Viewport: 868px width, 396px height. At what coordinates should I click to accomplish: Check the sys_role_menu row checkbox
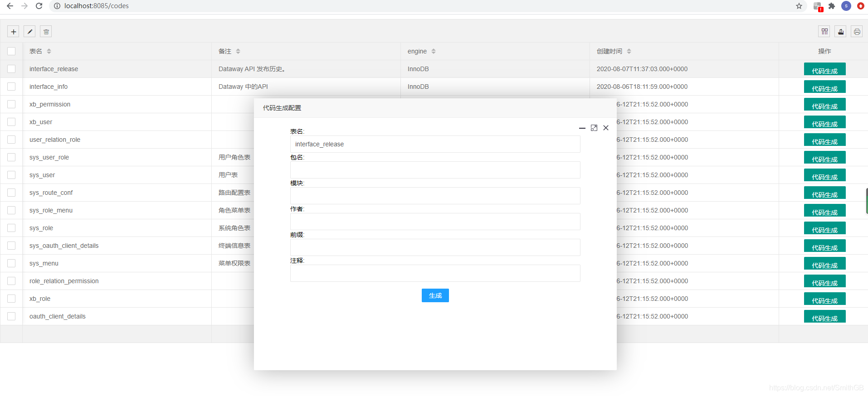11,210
